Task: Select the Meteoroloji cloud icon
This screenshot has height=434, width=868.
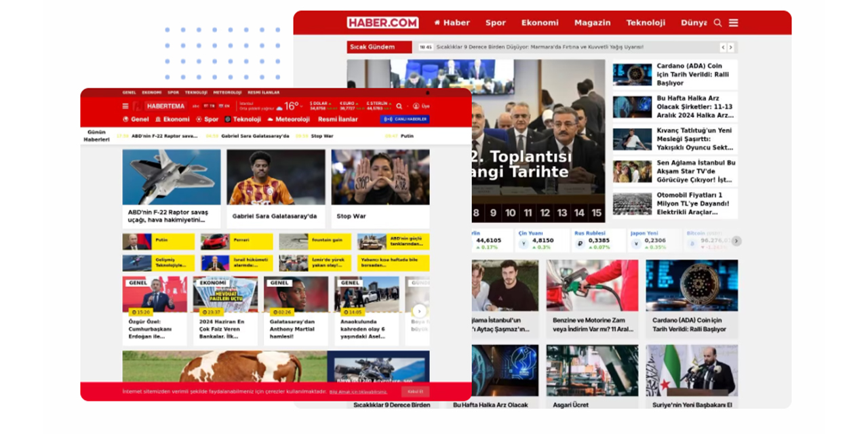Action: [x=269, y=119]
